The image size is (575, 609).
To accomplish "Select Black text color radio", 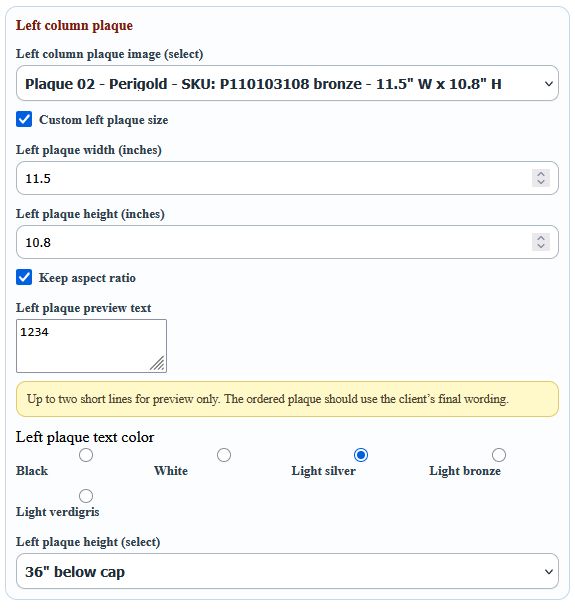I will point(86,455).
